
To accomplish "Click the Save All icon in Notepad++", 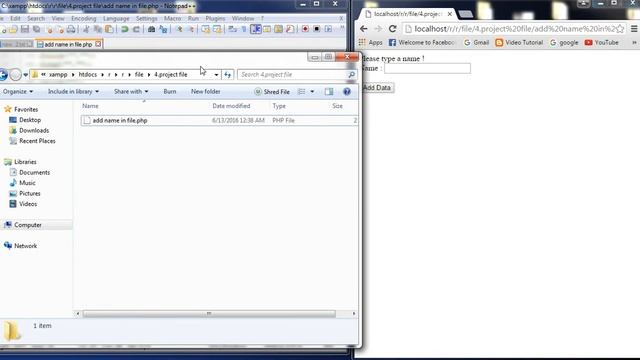I will click(x=37, y=29).
